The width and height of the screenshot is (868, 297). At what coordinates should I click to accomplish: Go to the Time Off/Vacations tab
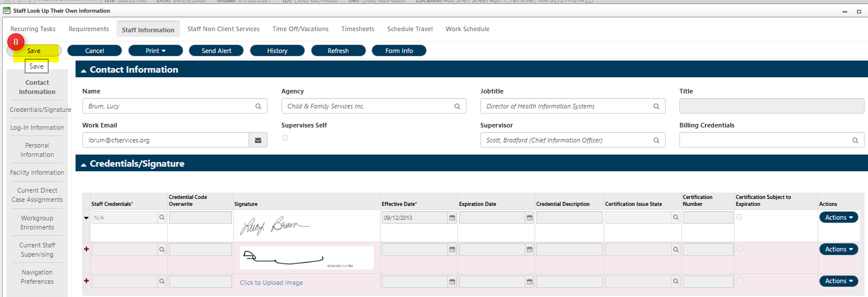(300, 29)
